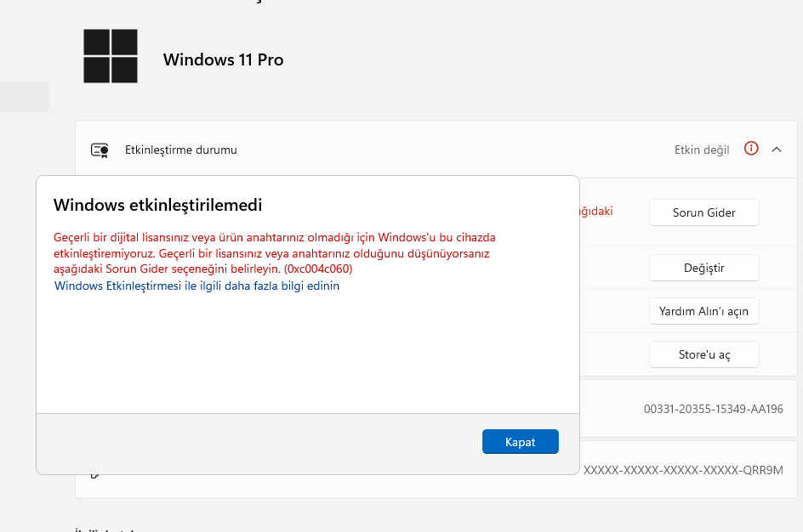Click the activation status certificate icon
The image size is (803, 532).
[100, 150]
